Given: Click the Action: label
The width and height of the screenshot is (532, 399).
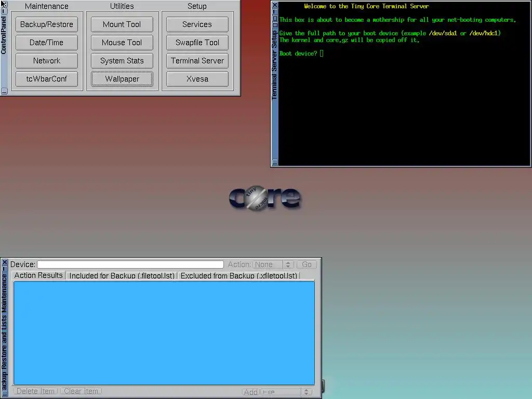Looking at the screenshot, I should (239, 264).
